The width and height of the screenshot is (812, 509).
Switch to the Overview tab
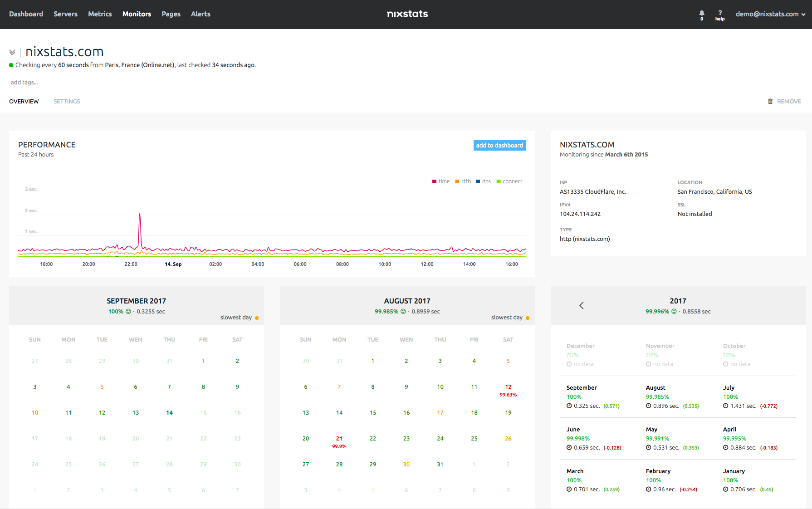[x=24, y=101]
